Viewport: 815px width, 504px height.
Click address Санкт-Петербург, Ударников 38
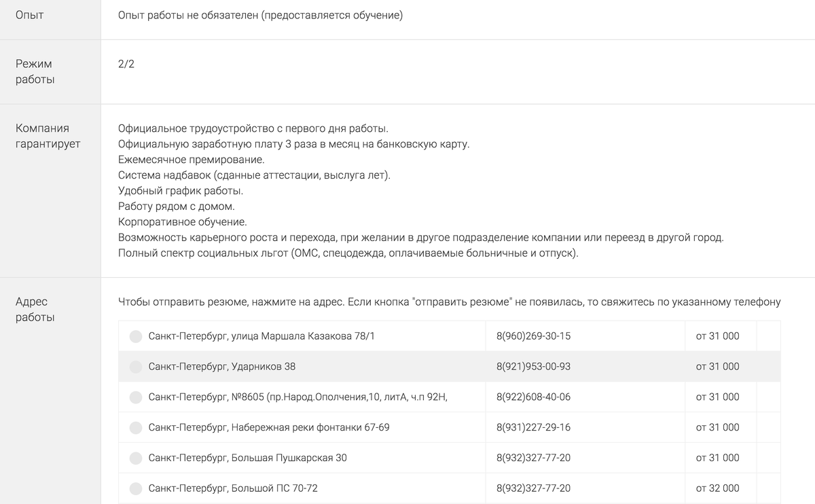(x=222, y=367)
